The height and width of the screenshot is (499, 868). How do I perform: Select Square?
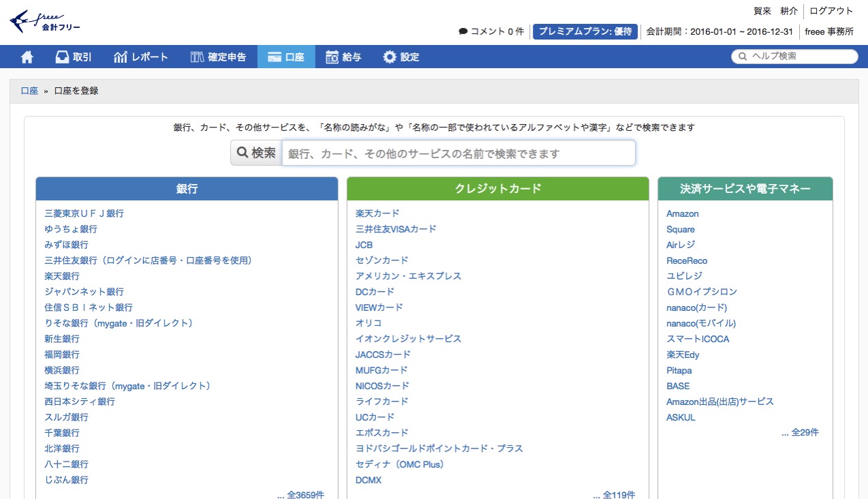(681, 229)
